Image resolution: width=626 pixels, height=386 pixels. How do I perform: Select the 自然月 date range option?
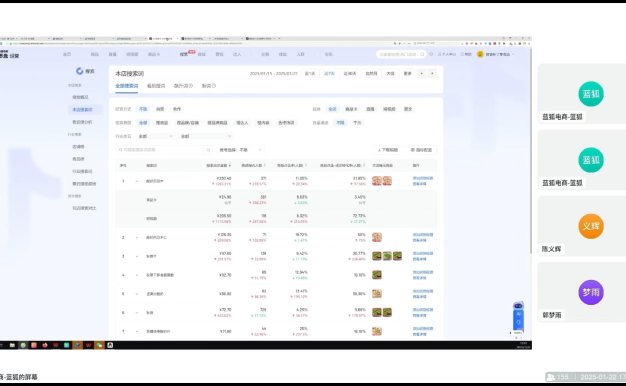pyautogui.click(x=371, y=73)
